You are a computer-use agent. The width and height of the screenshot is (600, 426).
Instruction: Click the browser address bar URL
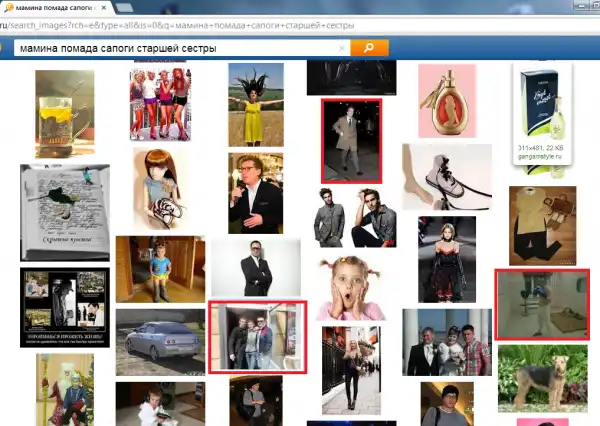coord(200,27)
